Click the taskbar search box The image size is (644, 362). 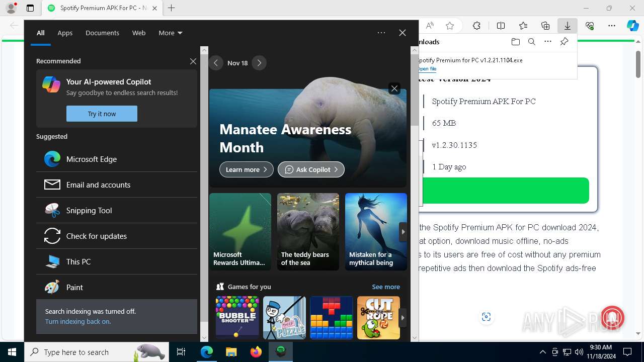[x=96, y=352]
